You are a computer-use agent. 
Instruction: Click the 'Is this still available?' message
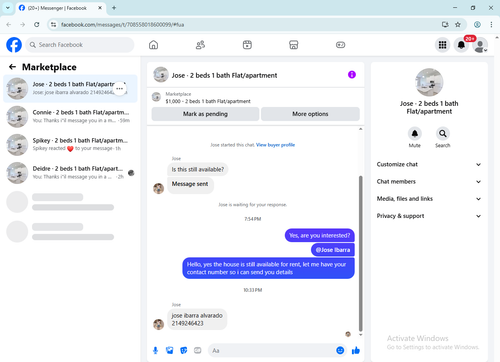pos(198,169)
